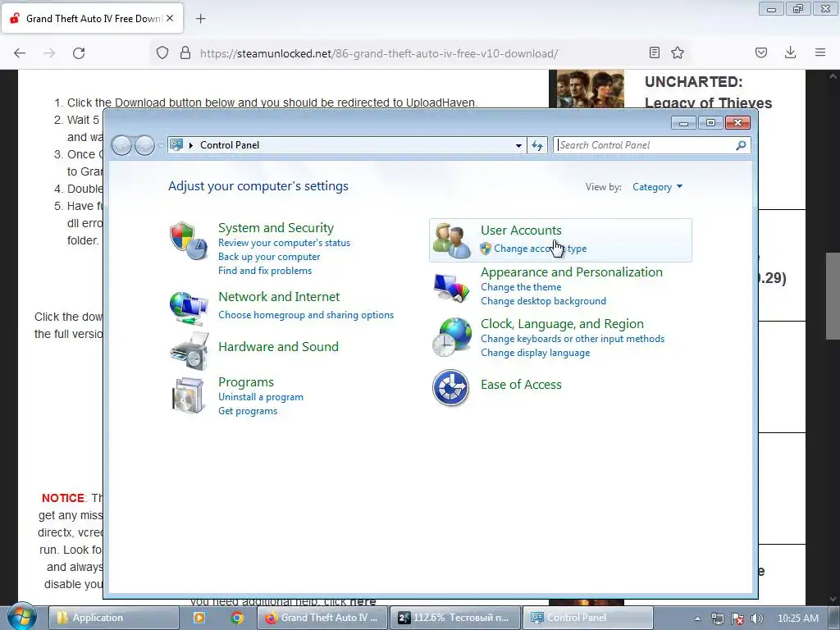The width and height of the screenshot is (840, 630).
Task: Click Review your computer's status
Action: (284, 243)
